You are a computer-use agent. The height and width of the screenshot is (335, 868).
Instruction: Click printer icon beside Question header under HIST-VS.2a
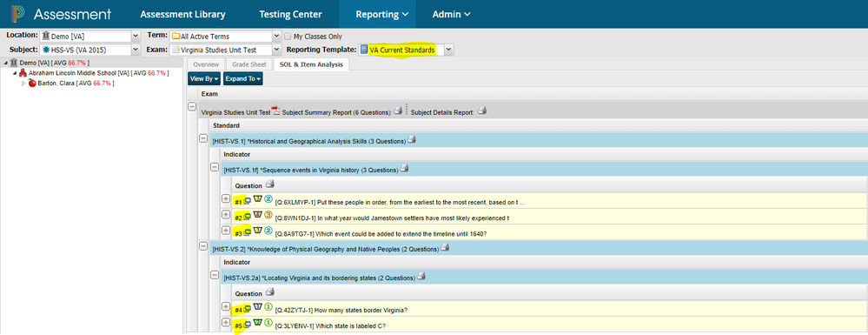(x=269, y=291)
